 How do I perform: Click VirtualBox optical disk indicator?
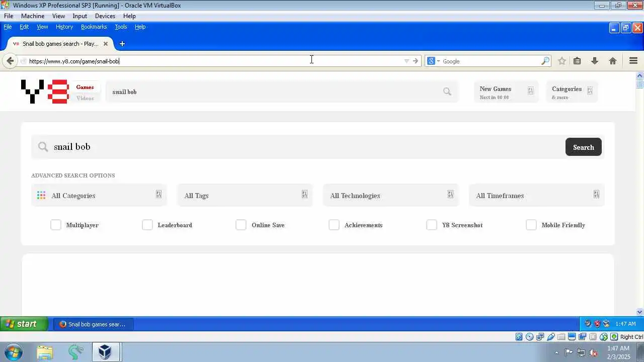(x=529, y=337)
